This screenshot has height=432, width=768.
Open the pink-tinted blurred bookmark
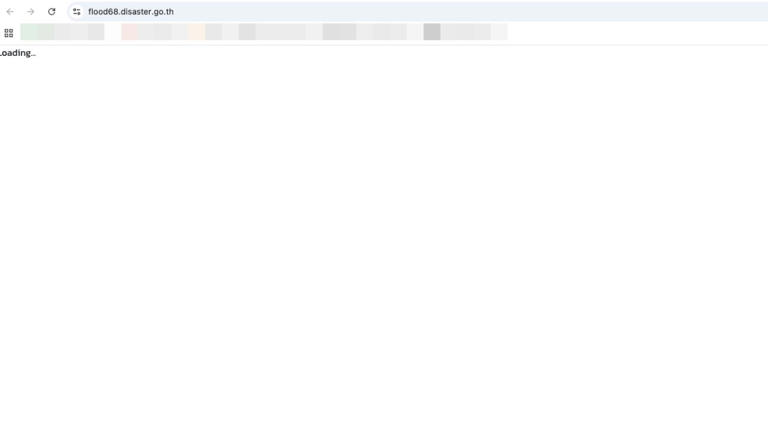[130, 32]
